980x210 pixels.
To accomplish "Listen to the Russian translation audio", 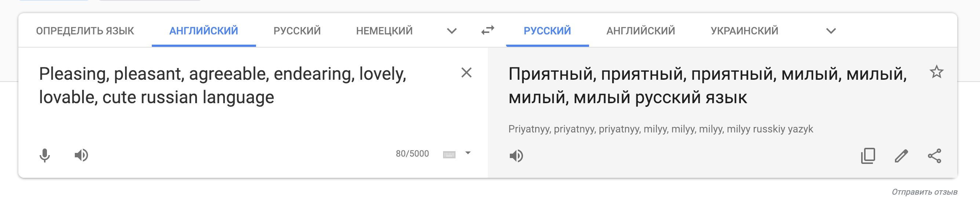I will click(516, 156).
